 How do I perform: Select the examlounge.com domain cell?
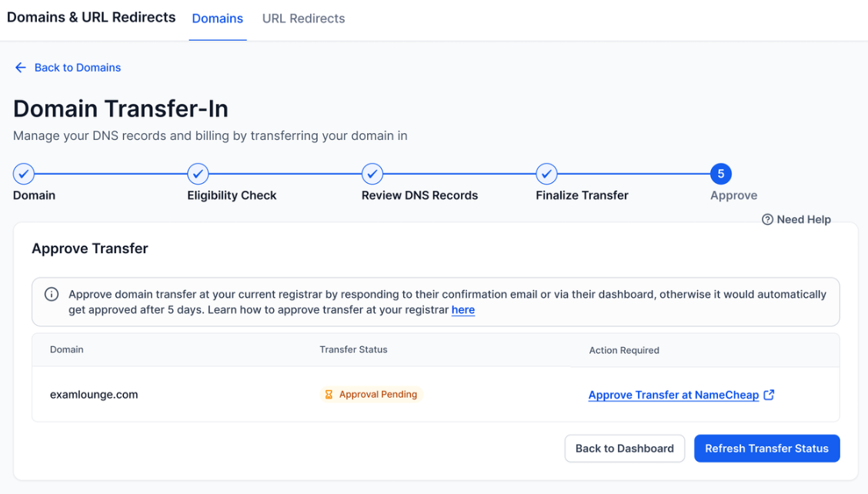pyautogui.click(x=94, y=394)
